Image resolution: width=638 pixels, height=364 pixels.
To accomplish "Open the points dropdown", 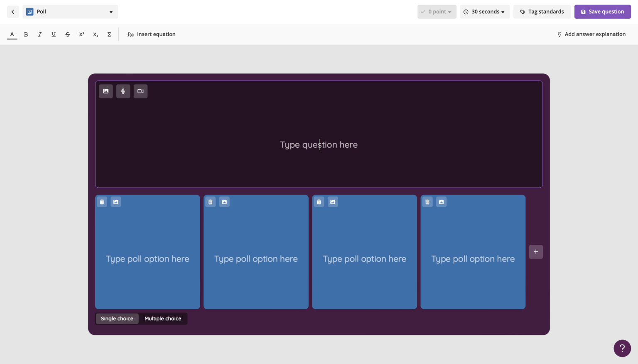I will pos(437,12).
